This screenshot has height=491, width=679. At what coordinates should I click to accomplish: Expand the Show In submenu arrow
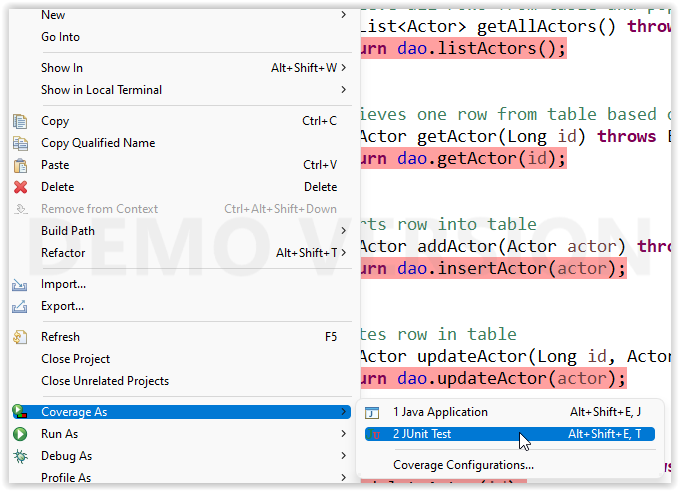(x=343, y=68)
